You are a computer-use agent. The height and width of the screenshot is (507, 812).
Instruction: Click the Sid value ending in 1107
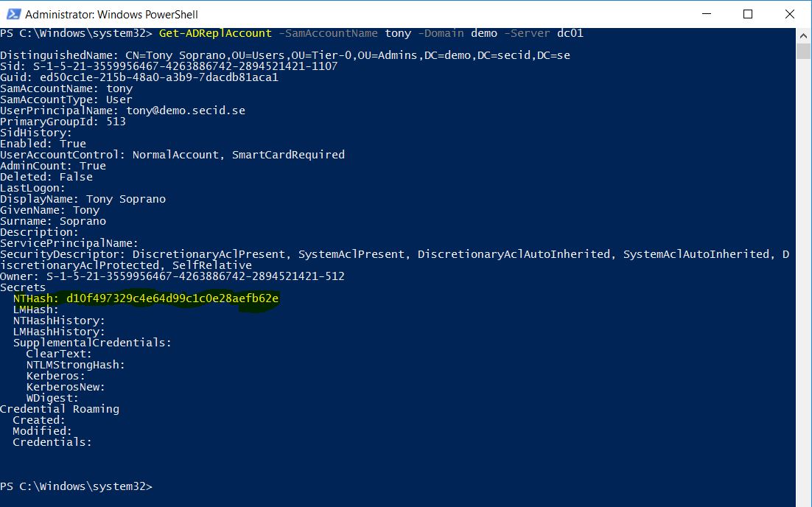[x=186, y=66]
